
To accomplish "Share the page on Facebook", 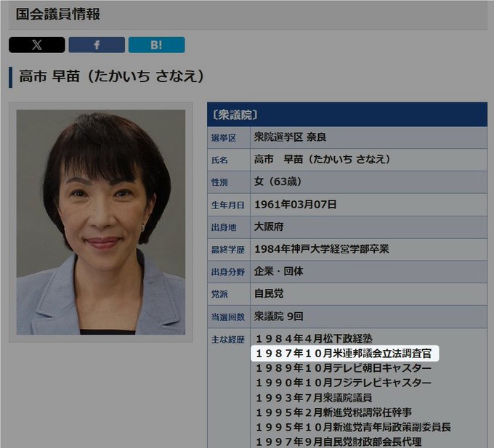I will click(97, 45).
